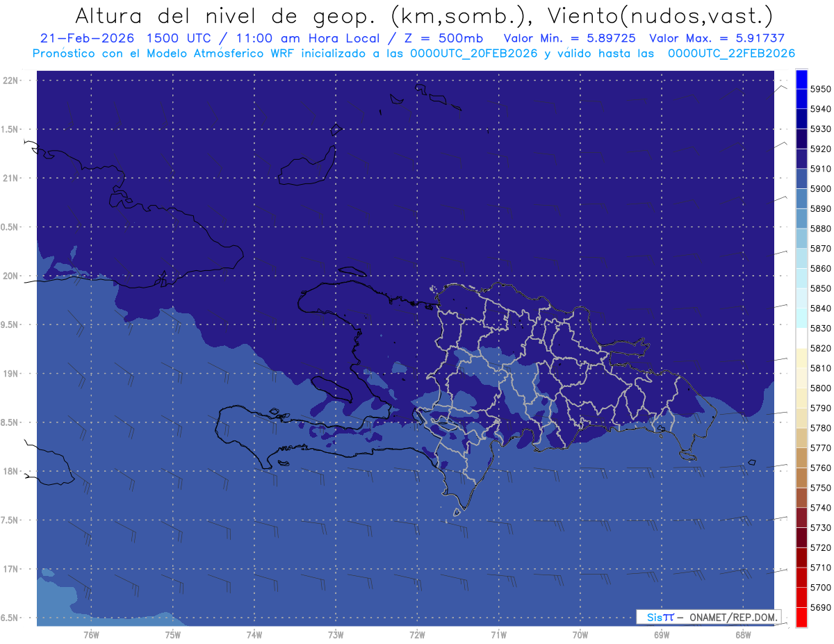This screenshot has width=834, height=644.
Task: Select the 5810 cream legend swatch
Action: click(x=801, y=358)
